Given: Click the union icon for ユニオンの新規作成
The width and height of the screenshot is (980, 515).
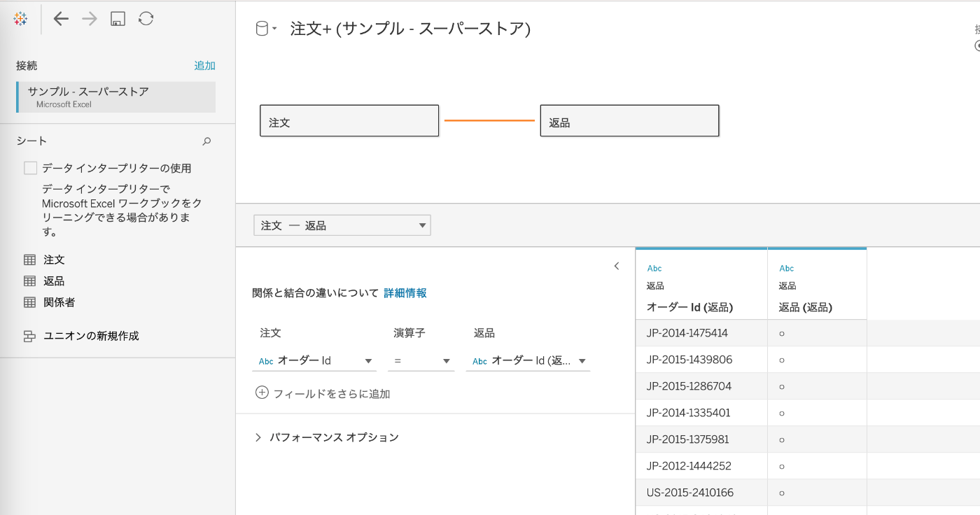Looking at the screenshot, I should [x=29, y=336].
